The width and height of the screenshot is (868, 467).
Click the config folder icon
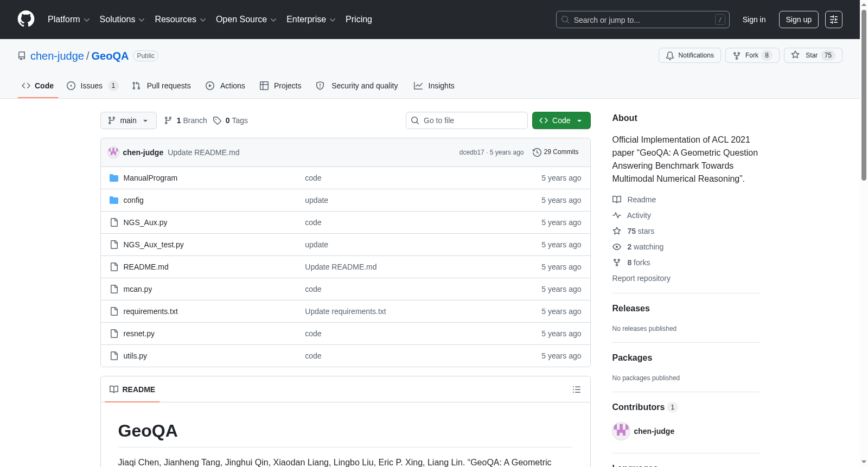[x=114, y=200]
